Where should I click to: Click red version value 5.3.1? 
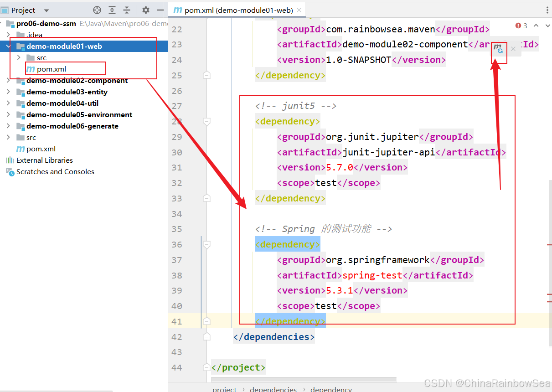[x=340, y=290]
